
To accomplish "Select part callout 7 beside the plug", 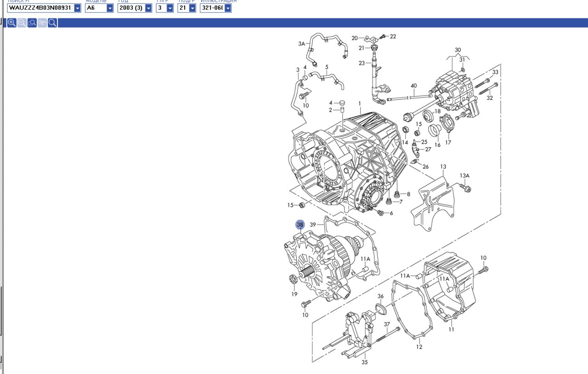I will tap(401, 202).
